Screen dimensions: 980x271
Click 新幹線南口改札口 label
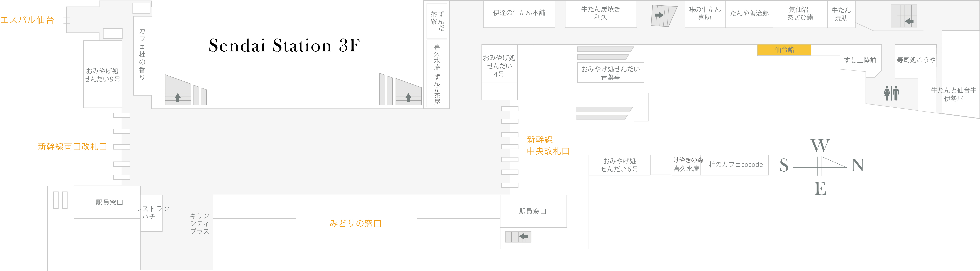pyautogui.click(x=72, y=147)
